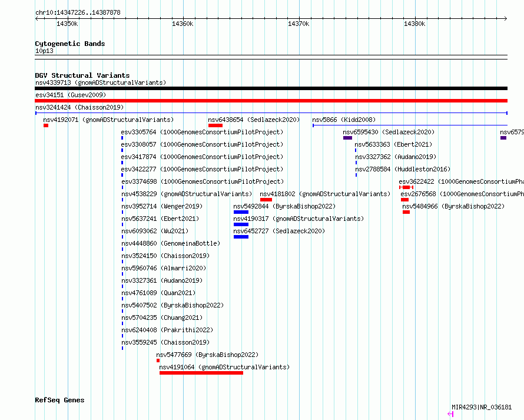Image resolution: width=524 pixels, height=420 pixels.
Task: Click nsv4761089 (Quan2021) label
Action: 158,293
